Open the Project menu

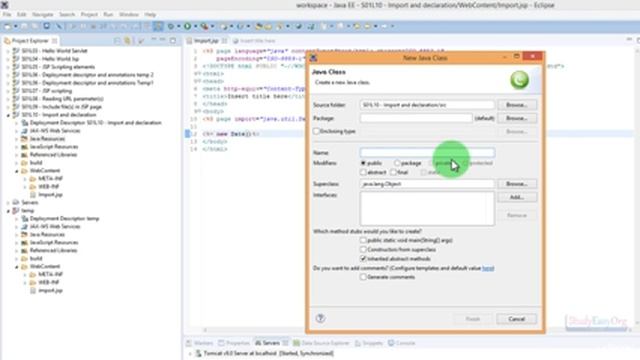pyautogui.click(x=89, y=14)
